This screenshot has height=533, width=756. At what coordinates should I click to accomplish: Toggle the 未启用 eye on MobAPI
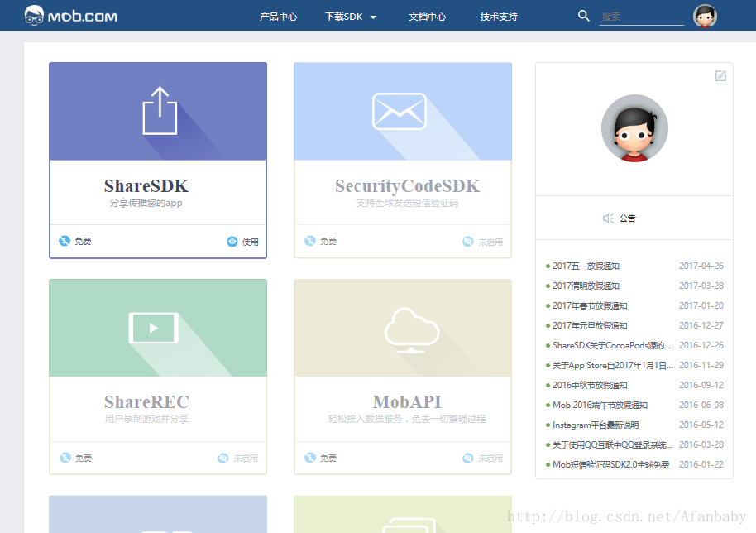click(467, 459)
